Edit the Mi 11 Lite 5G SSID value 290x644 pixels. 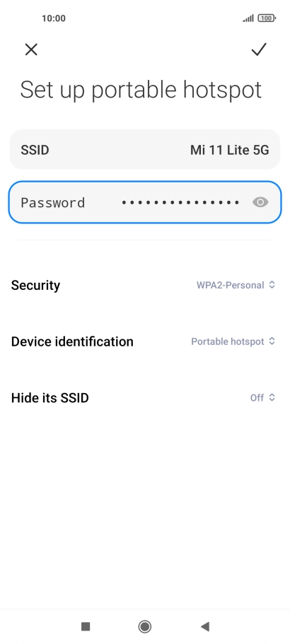pos(230,150)
